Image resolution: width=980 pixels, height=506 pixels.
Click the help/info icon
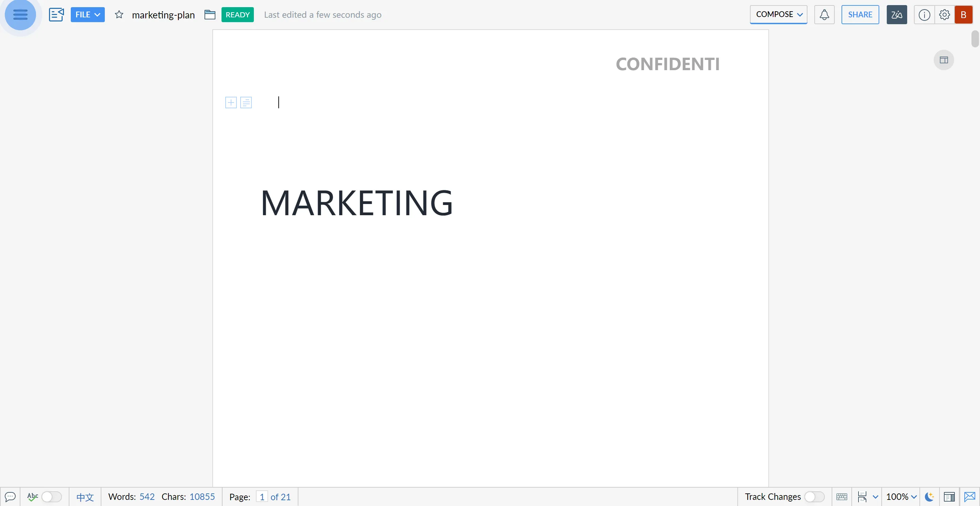(x=923, y=14)
